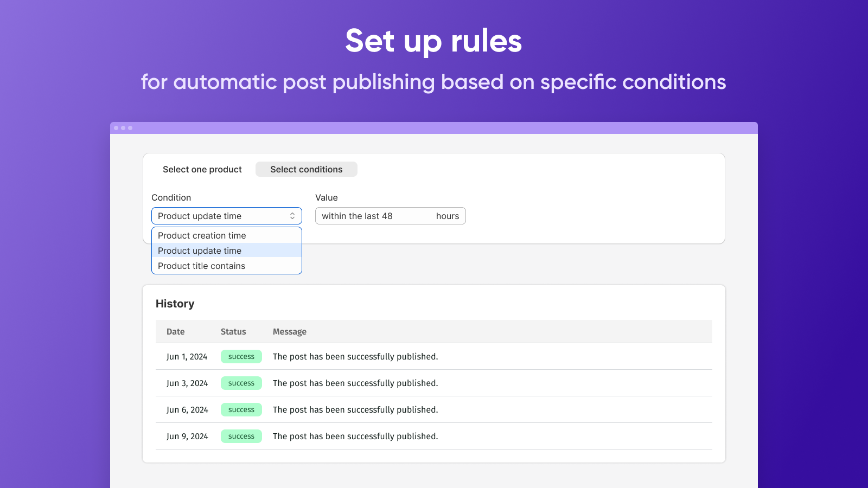Click the up-down stepper on Condition dropdown
This screenshot has width=868, height=488.
[x=293, y=216]
